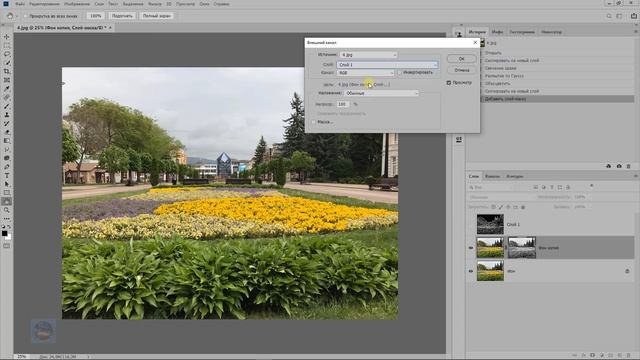
Task: Select the Zoom tool
Action: (x=7, y=210)
